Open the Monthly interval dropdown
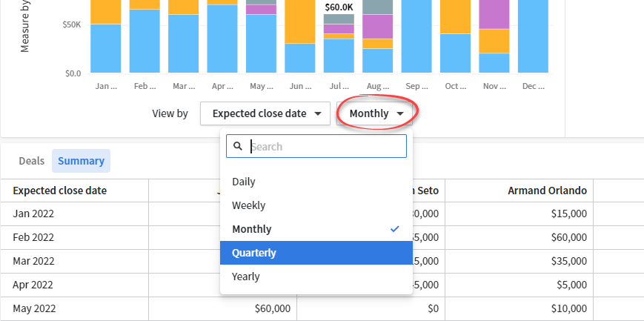 376,113
